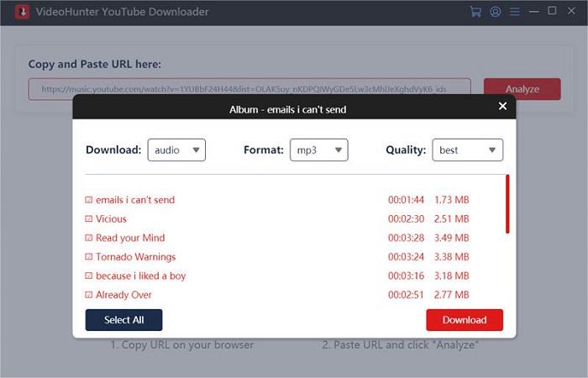The height and width of the screenshot is (378, 588).
Task: Toggle checkbox for Vicious track
Action: coord(88,218)
